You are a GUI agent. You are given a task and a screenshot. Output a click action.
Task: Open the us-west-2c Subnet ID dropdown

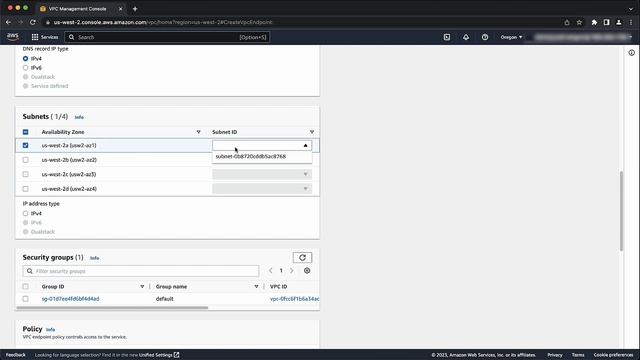click(262, 174)
